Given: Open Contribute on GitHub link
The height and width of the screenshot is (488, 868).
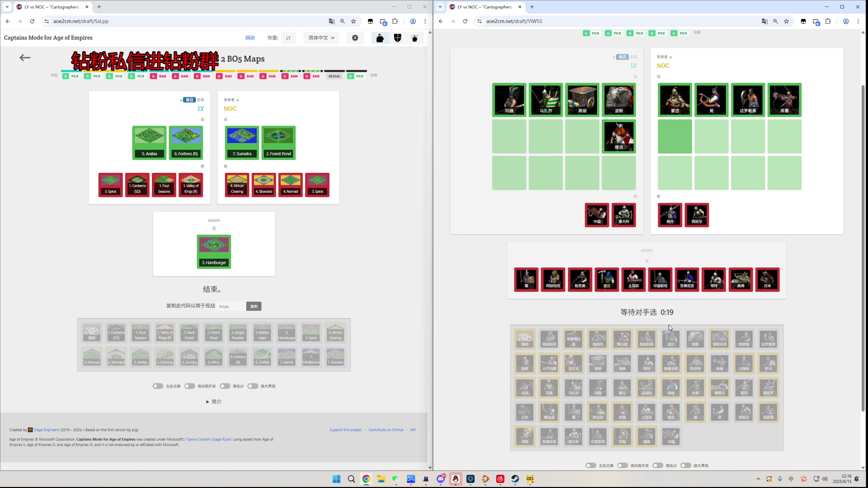Looking at the screenshot, I should tap(386, 430).
